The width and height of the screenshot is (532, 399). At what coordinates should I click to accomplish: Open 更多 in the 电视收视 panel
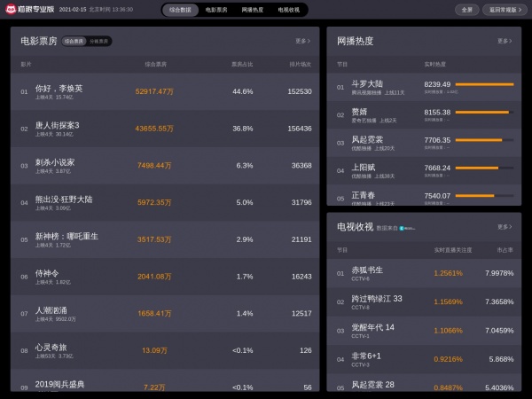click(505, 227)
